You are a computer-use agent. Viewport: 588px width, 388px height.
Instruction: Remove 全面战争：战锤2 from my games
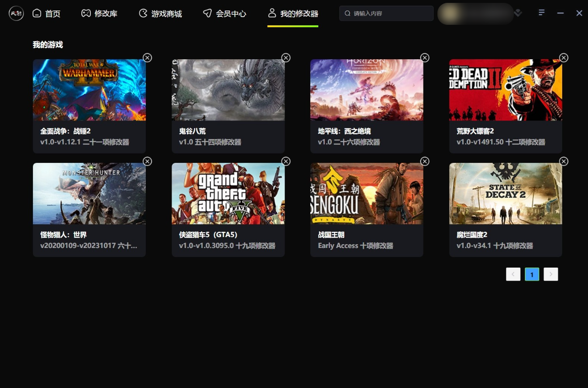click(x=147, y=58)
